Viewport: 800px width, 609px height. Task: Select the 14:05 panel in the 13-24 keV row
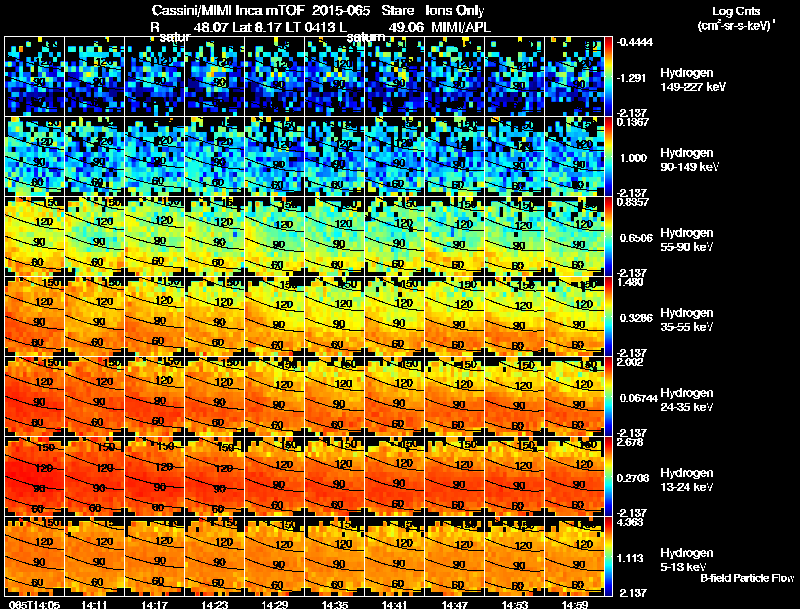click(x=34, y=476)
